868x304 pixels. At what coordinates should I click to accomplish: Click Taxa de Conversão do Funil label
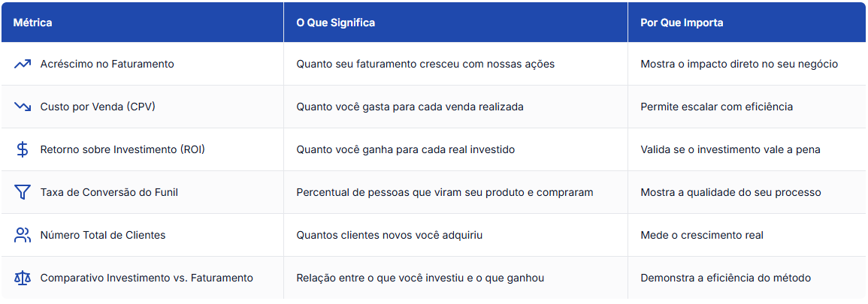tap(109, 192)
